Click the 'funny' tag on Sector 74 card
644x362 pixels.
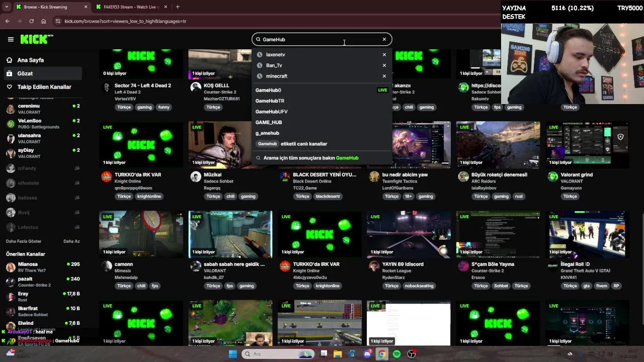(x=164, y=107)
